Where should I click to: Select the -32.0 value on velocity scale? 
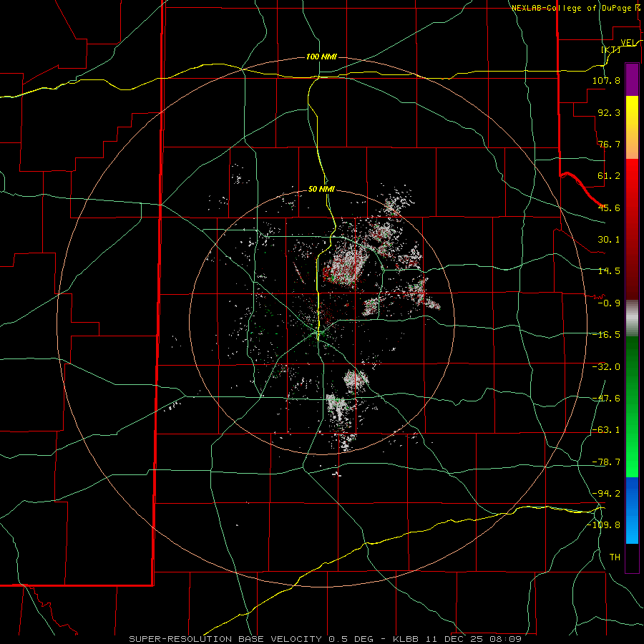[x=606, y=367]
